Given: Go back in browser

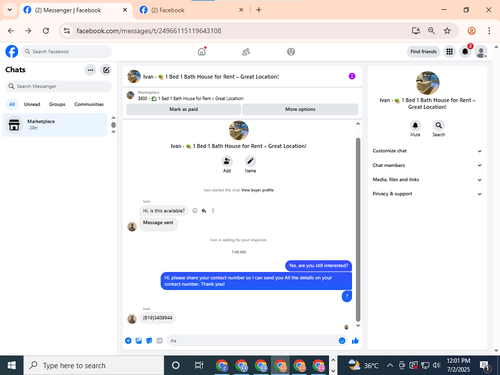Looking at the screenshot, I should point(11,31).
